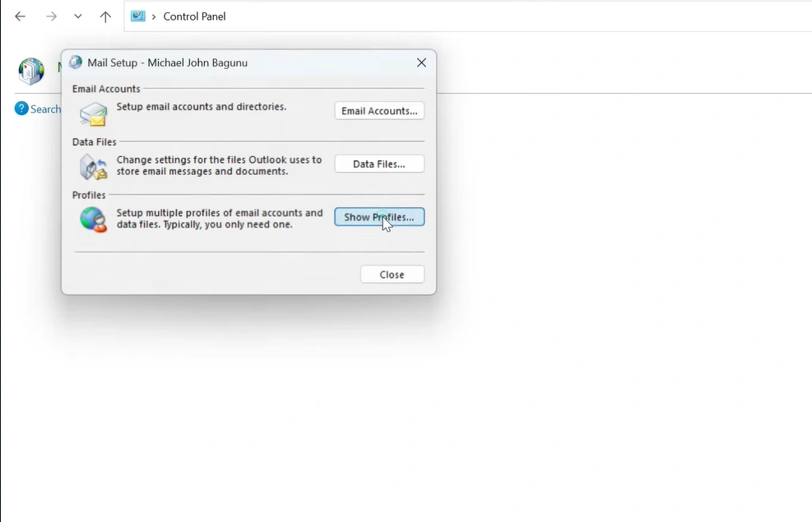Viewport: 812px width, 522px height.
Task: Click the Data Files storage icon
Action: click(x=92, y=166)
